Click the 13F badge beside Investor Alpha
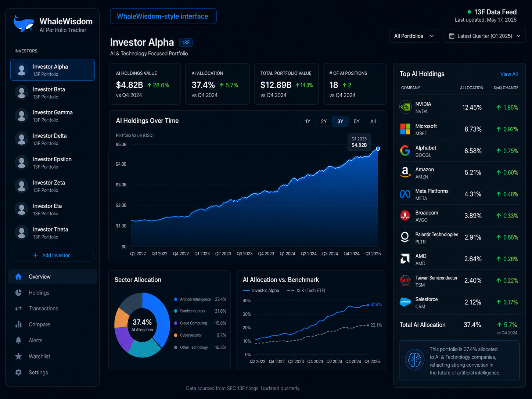The image size is (532, 399). (x=186, y=42)
